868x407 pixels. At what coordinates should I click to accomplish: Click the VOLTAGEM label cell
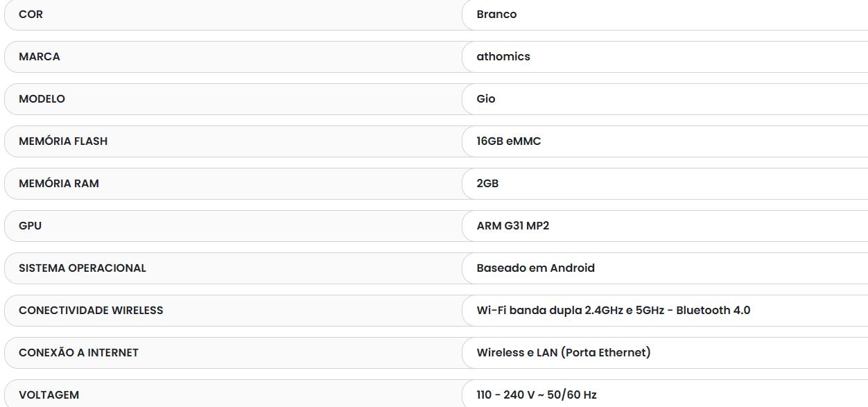click(233, 393)
